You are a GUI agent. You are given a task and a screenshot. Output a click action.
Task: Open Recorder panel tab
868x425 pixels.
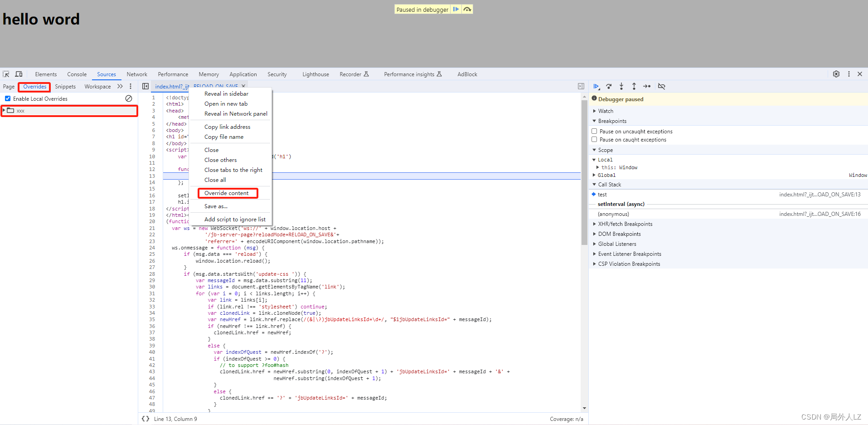tap(354, 74)
